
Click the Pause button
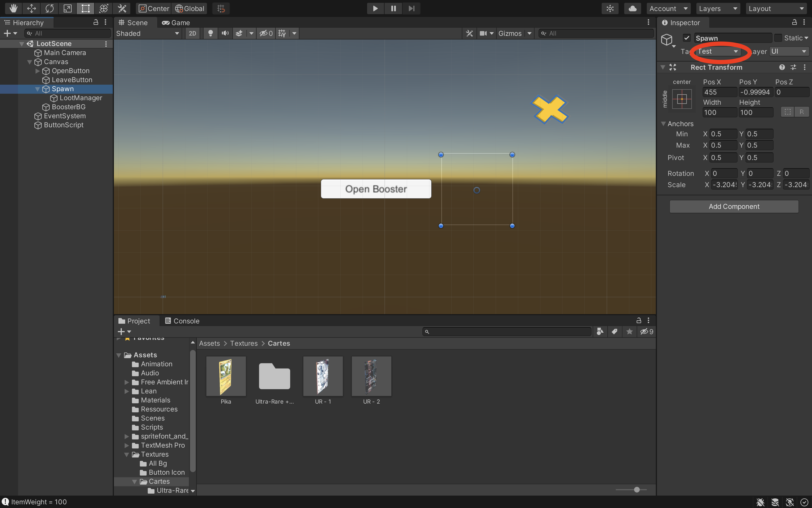coord(393,8)
